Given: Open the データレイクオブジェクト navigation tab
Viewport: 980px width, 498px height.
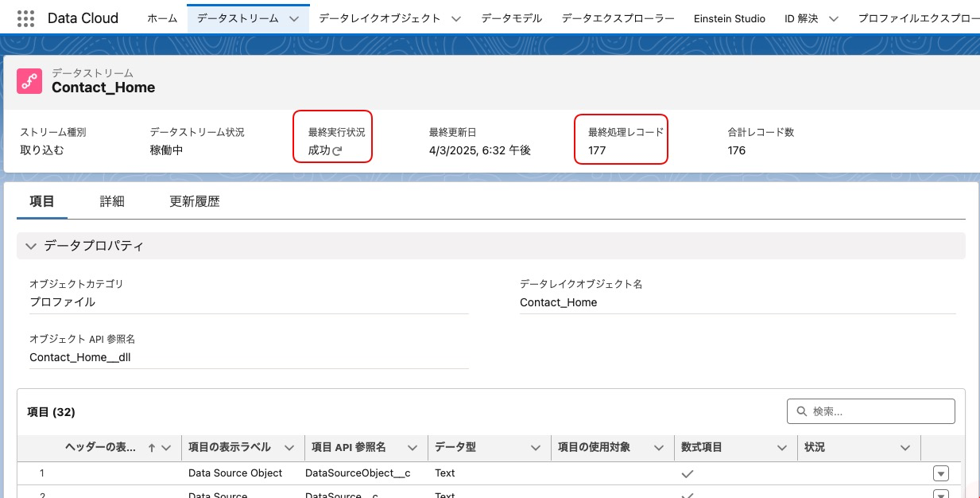Looking at the screenshot, I should [x=380, y=18].
